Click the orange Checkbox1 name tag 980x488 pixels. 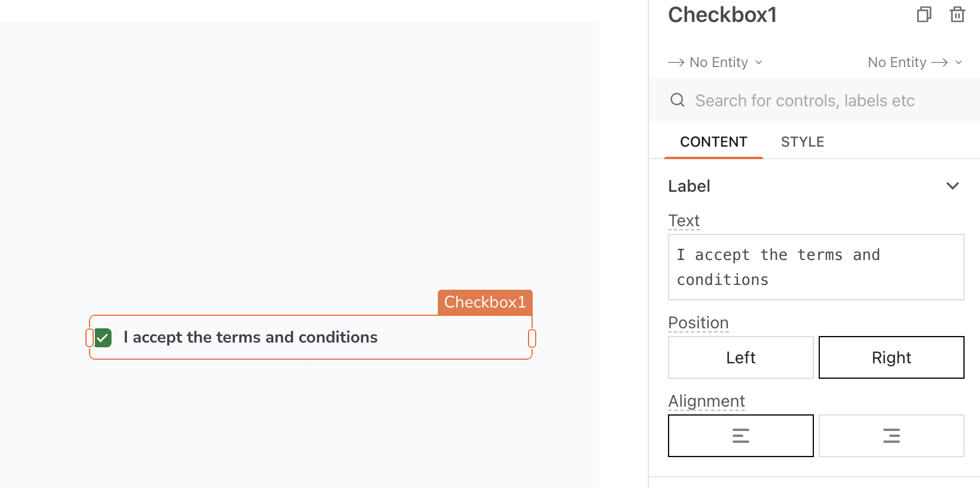[485, 302]
